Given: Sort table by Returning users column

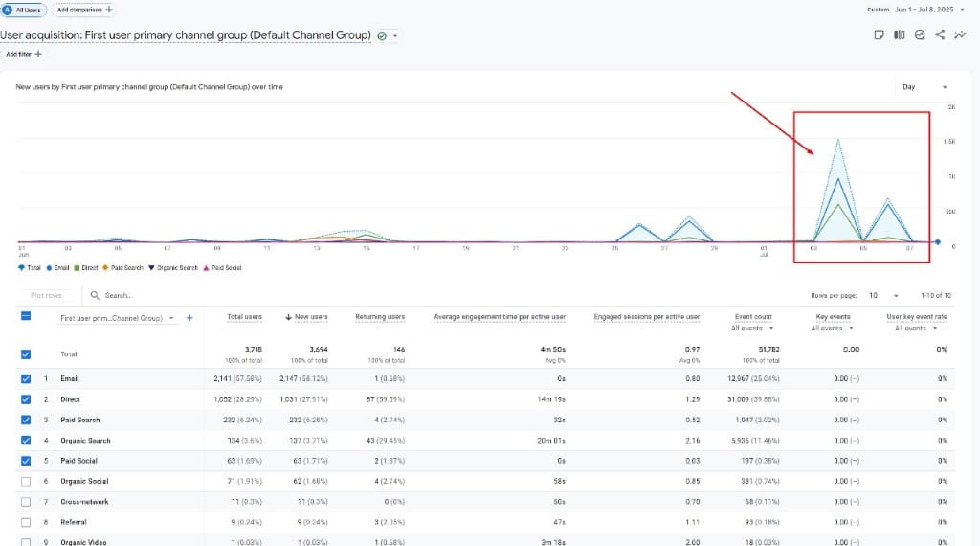Looking at the screenshot, I should point(379,316).
